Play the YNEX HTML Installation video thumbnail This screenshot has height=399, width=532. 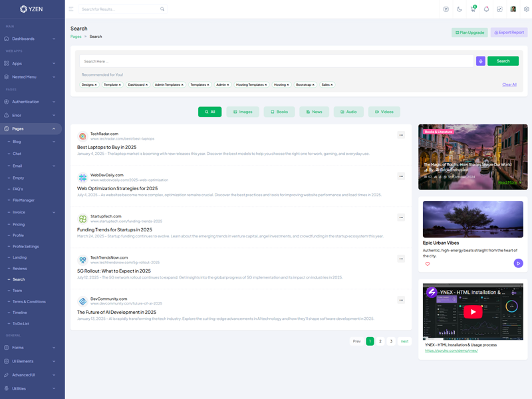473,312
